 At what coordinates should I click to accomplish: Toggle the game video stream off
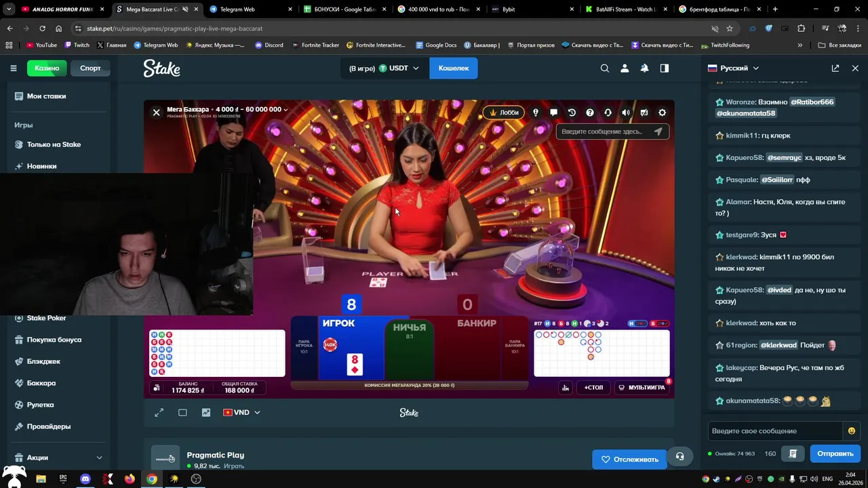pos(644,113)
